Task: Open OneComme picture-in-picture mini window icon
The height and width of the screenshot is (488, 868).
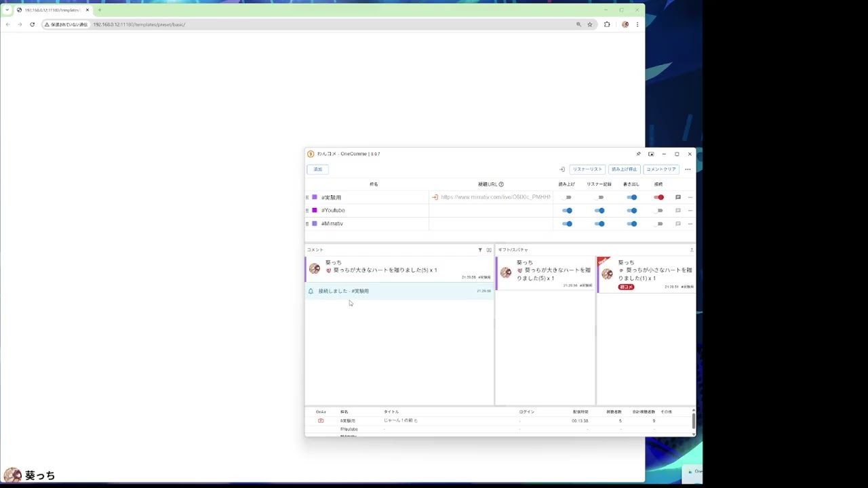Action: [x=651, y=154]
